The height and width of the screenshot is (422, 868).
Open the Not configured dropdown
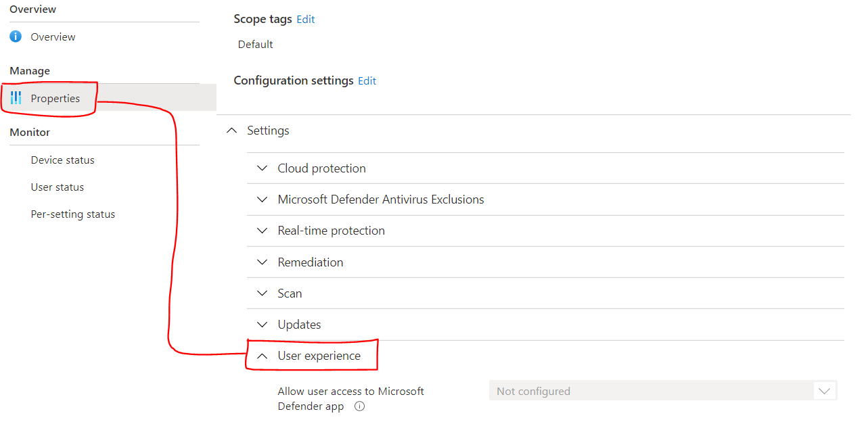point(823,390)
